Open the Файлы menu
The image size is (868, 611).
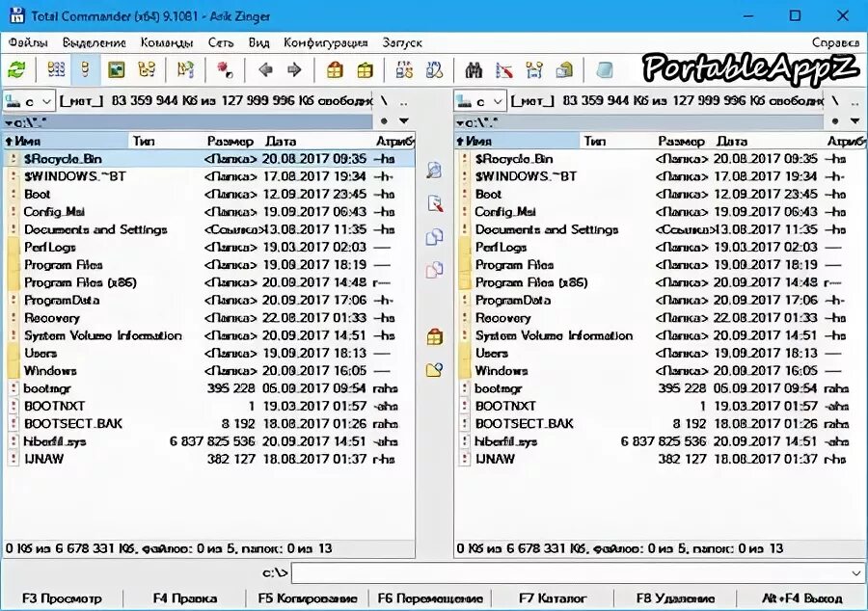coord(28,42)
